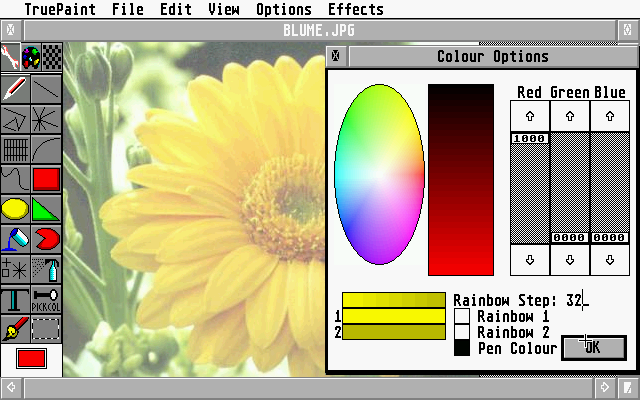Screen dimensions: 640x400
Task: Select the Pen Colour option box
Action: (462, 348)
